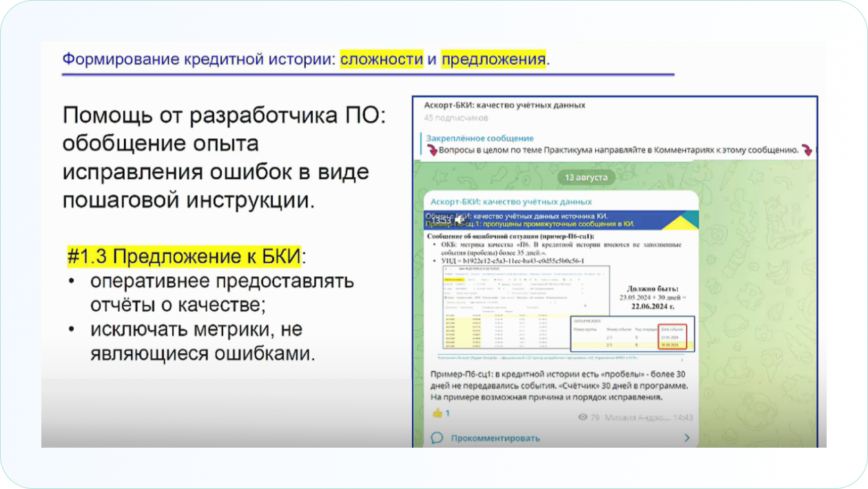Click the "14:43" post timestamp
The height and width of the screenshot is (489, 868).
click(682, 417)
